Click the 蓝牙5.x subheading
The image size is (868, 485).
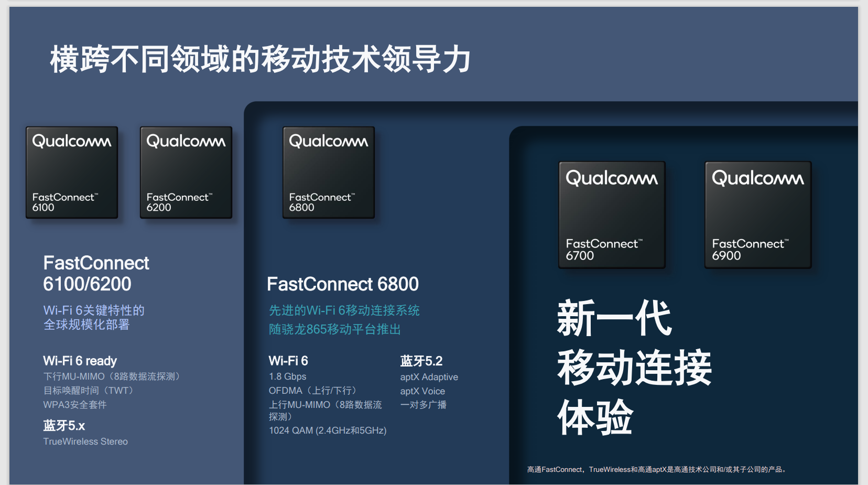(64, 426)
